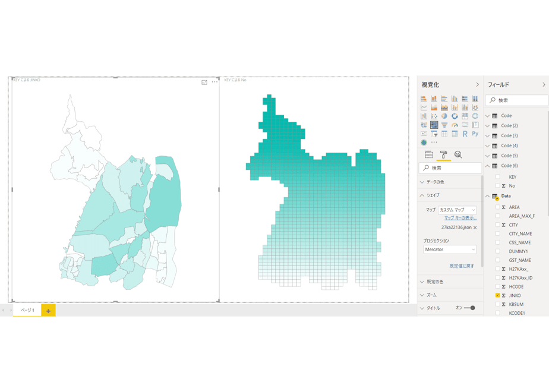Remove the 27ka22136.json map file
The height and width of the screenshot is (392, 549).
pos(475,227)
